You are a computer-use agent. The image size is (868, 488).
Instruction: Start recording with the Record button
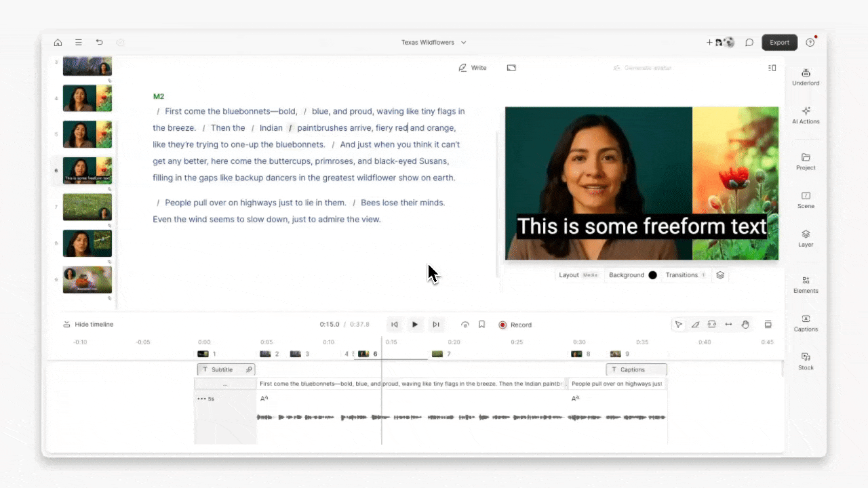515,325
